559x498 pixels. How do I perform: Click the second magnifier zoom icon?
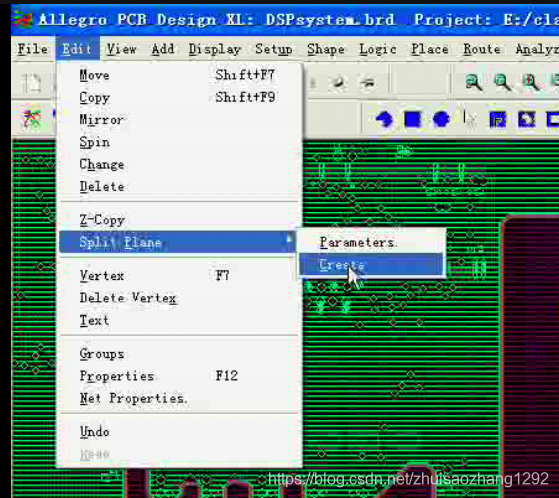click(502, 83)
